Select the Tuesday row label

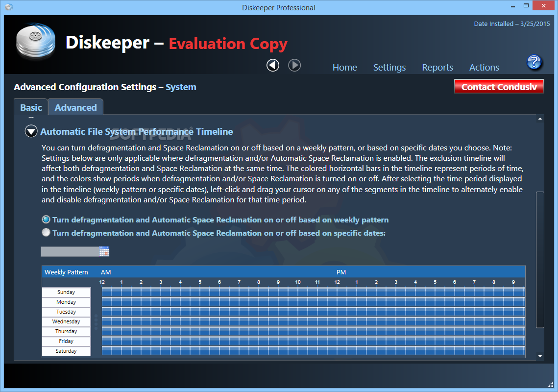(x=66, y=312)
